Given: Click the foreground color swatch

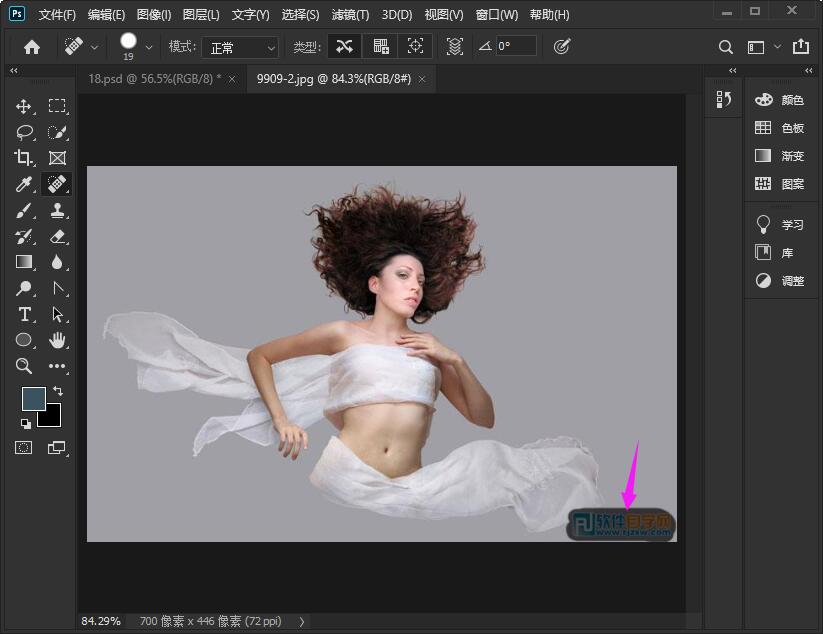Looking at the screenshot, I should (33, 399).
